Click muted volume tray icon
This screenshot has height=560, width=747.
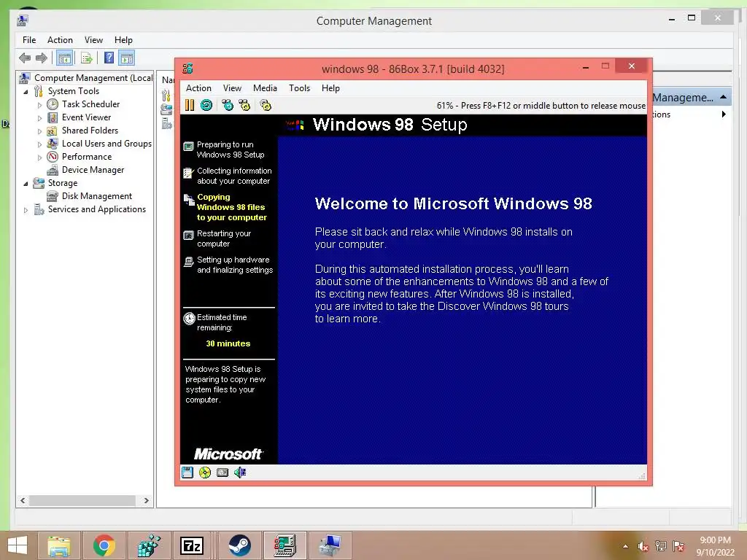coord(643,546)
